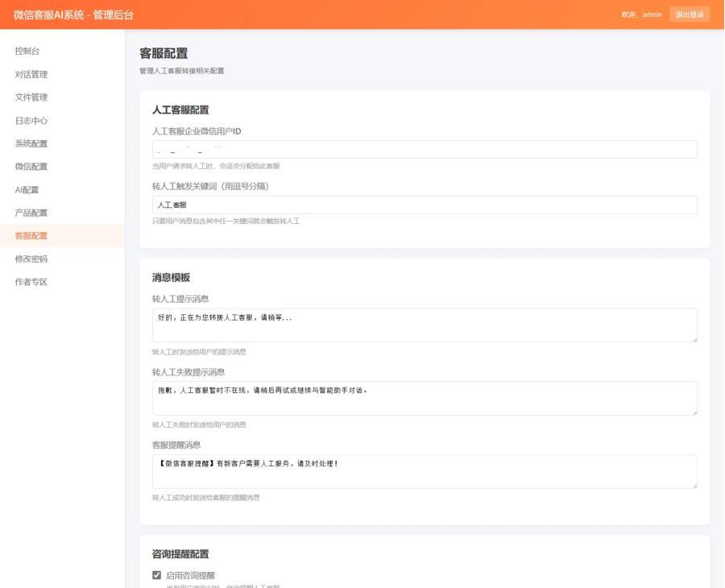
Task: Click the 企业微信用户ID input field
Action: tap(425, 148)
